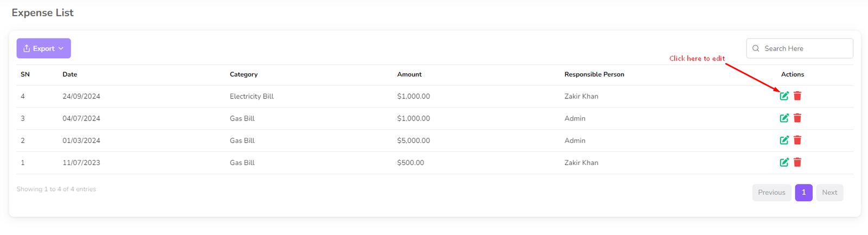Sort table by the Date column header

(70, 74)
